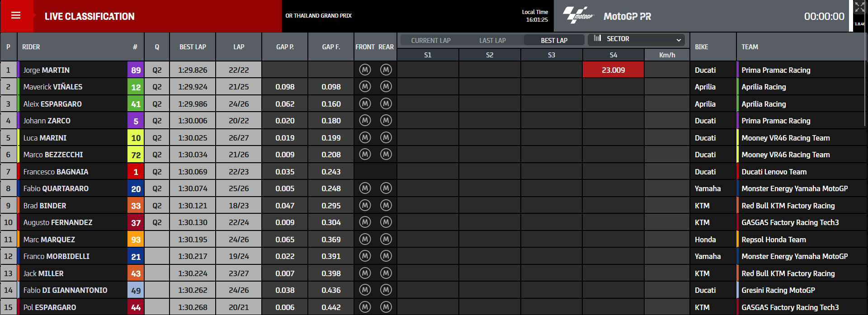Click gap 0.442 for Pol Espargaro
Screen dimensions: 868x315
331,307
